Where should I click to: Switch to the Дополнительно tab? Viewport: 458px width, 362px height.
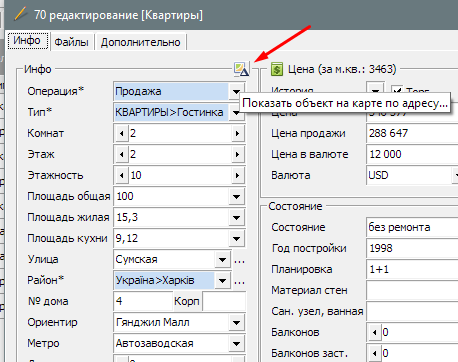[x=141, y=42]
